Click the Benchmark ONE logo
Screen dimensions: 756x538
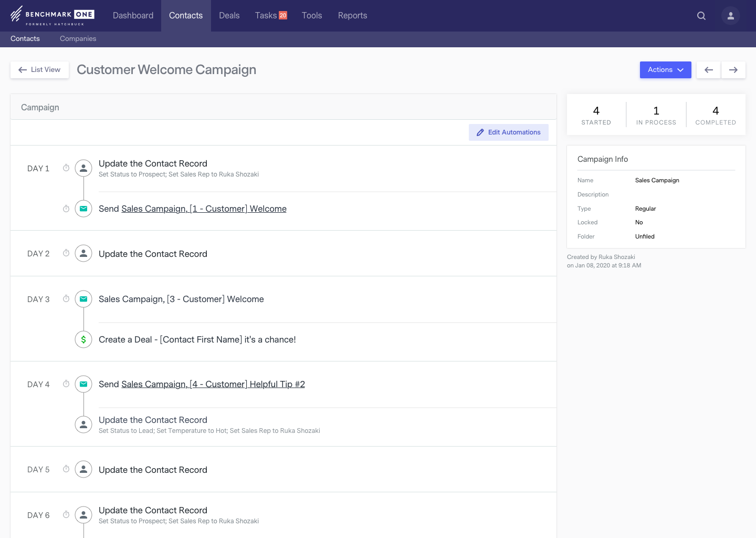[x=52, y=16]
